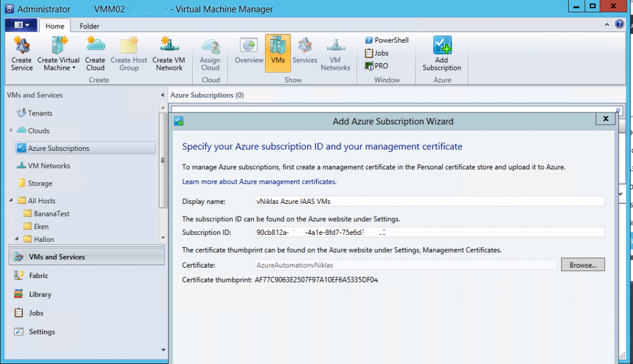Click the tree scrollbar up arrow

pos(163,108)
